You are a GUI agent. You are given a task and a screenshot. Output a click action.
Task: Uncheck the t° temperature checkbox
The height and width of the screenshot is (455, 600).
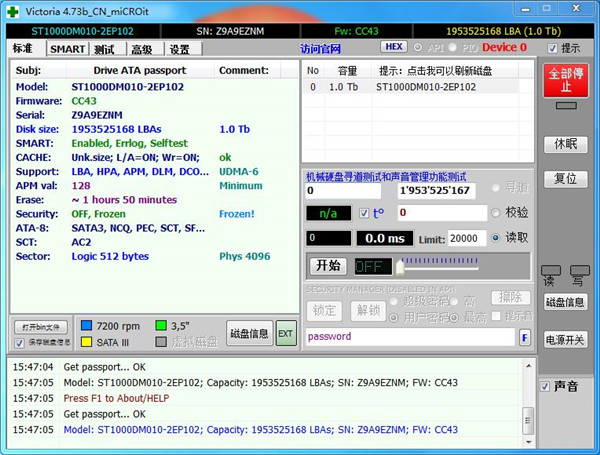click(x=364, y=212)
